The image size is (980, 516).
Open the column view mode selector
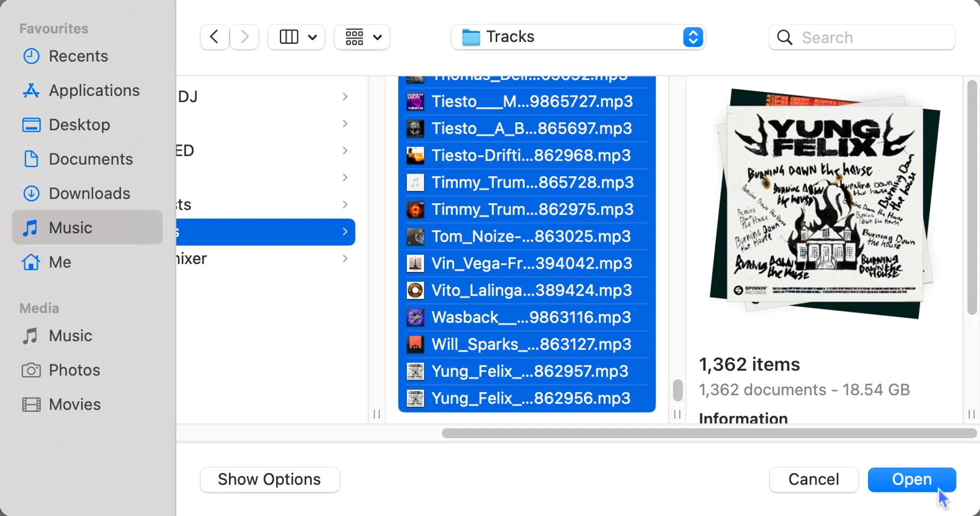(296, 37)
